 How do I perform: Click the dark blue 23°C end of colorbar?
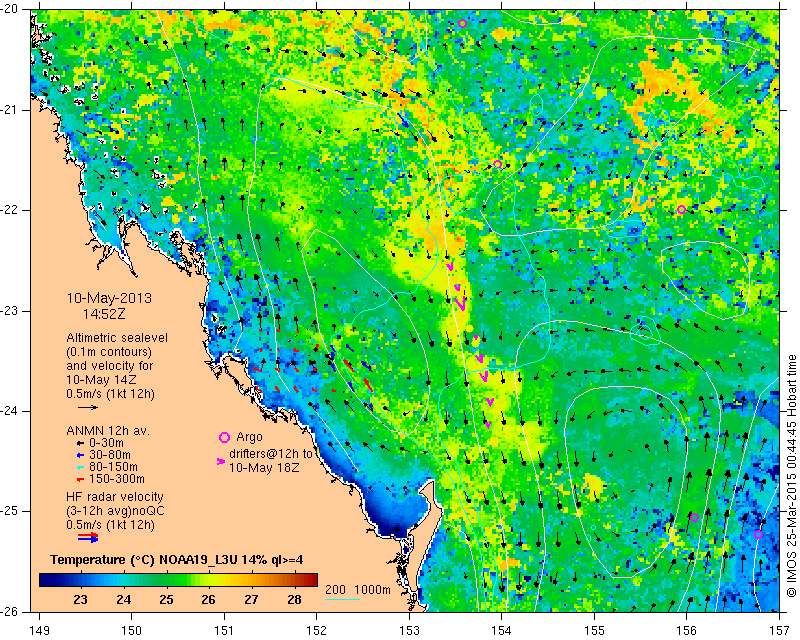pyautogui.click(x=47, y=579)
